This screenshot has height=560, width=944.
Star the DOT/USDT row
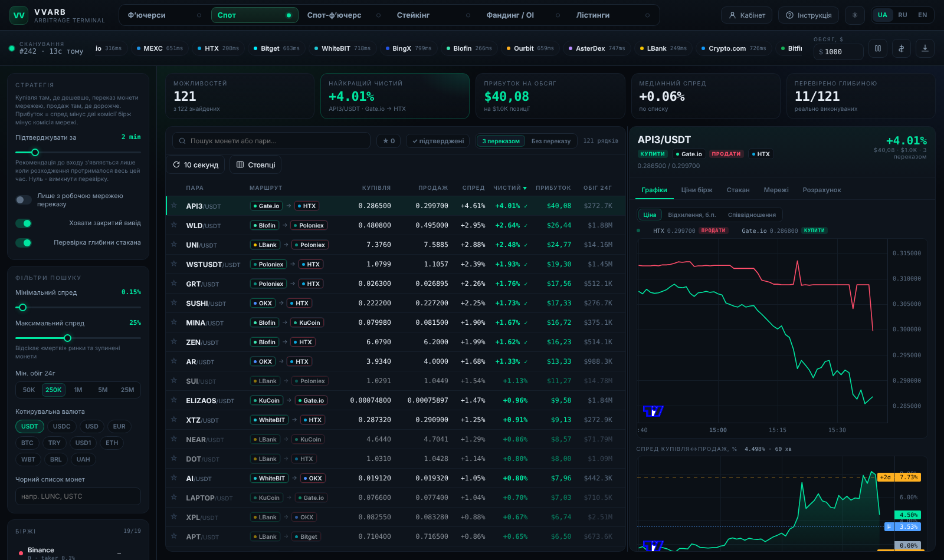click(x=174, y=459)
